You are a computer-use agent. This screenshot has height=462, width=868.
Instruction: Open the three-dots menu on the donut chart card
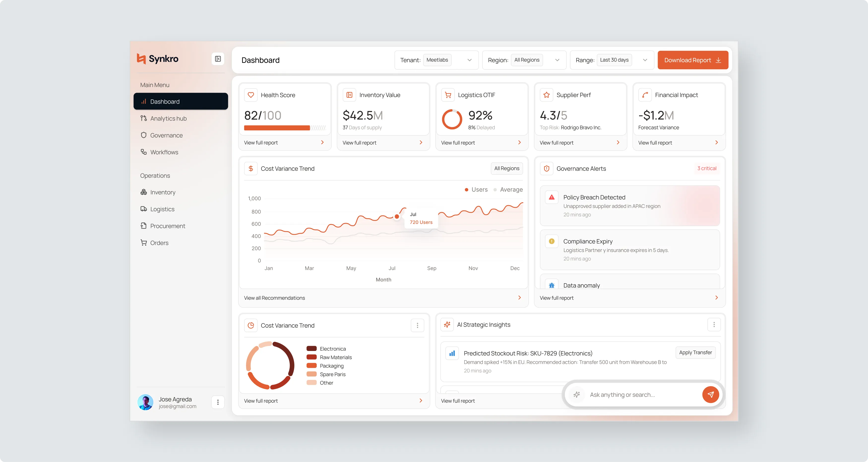click(x=417, y=325)
